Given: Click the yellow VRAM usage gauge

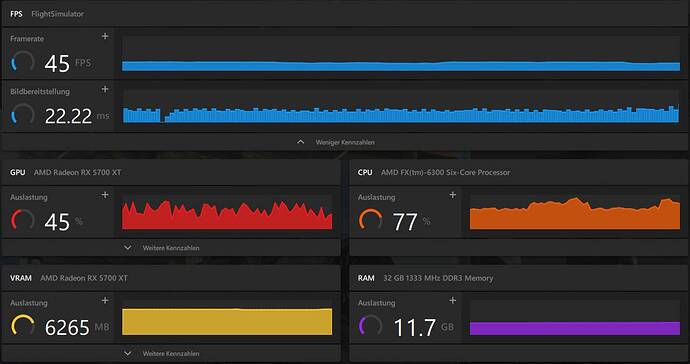Looking at the screenshot, I should (x=23, y=326).
